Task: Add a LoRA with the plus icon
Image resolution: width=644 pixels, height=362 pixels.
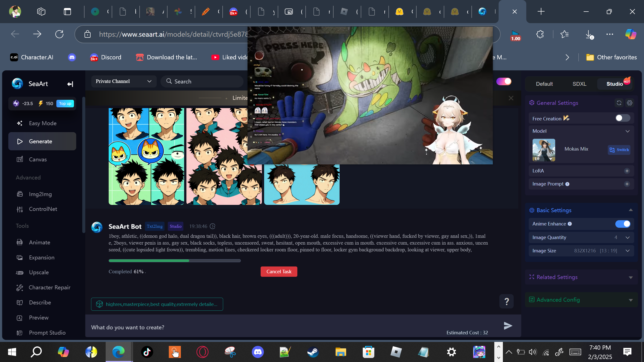Action: [x=627, y=171]
